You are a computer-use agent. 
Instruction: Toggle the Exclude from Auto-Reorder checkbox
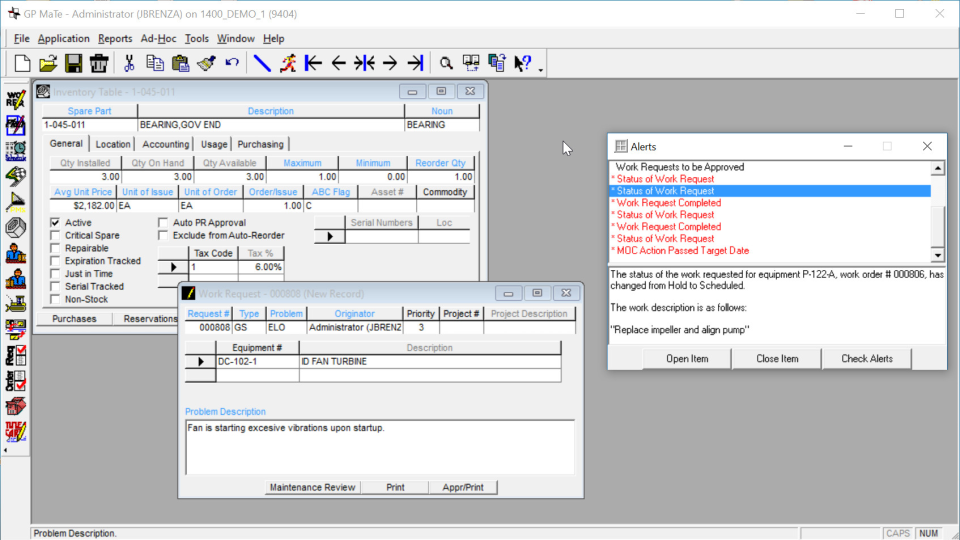pos(164,236)
